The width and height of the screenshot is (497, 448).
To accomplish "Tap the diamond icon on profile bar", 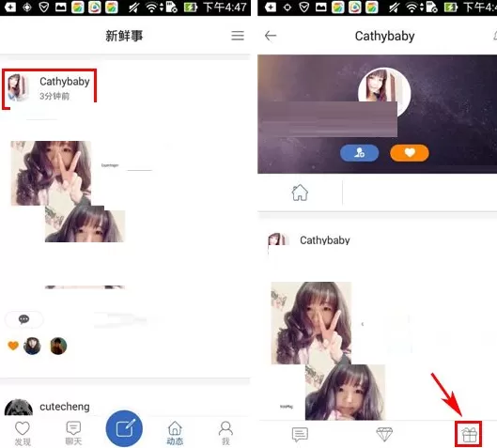I will point(384,434).
